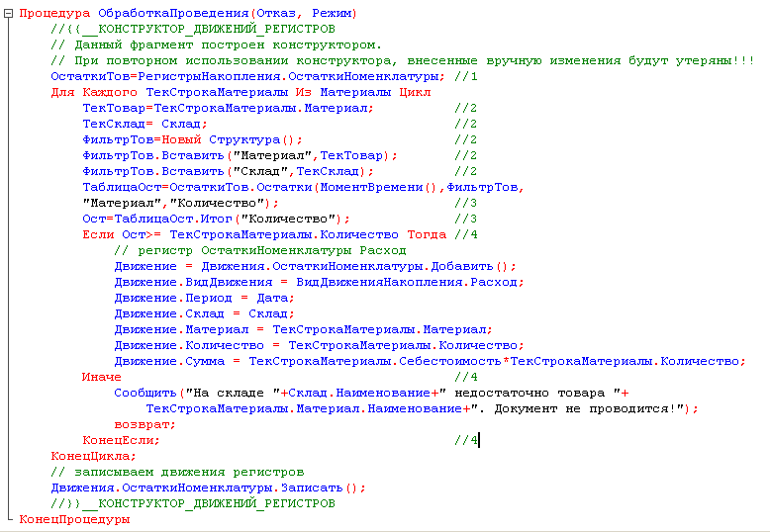Click the Иначе keyword

(102, 377)
